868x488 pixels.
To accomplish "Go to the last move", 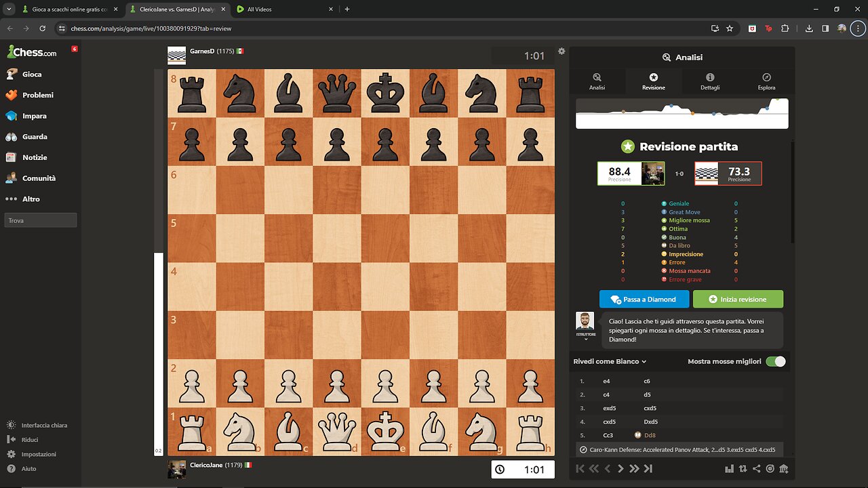I will (x=648, y=468).
